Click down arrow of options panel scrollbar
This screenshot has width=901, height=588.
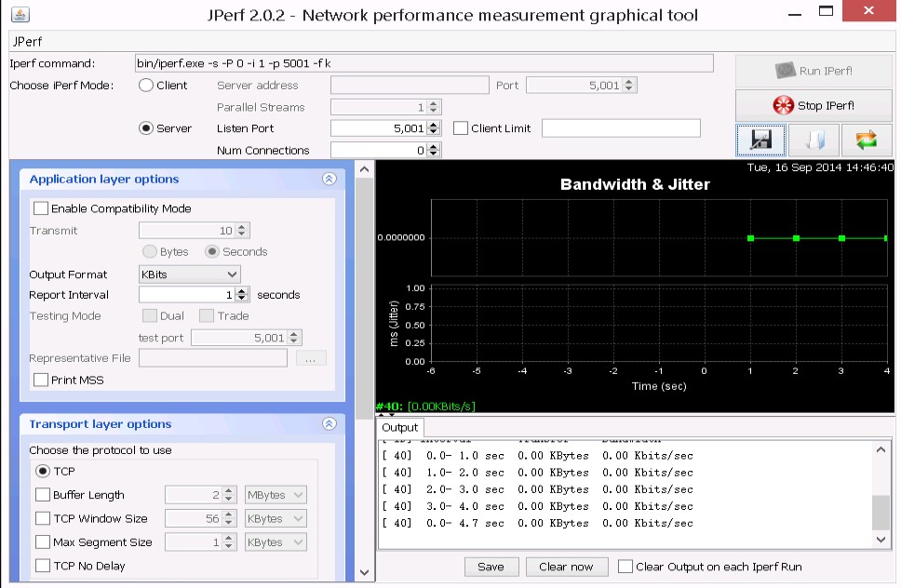tap(364, 572)
